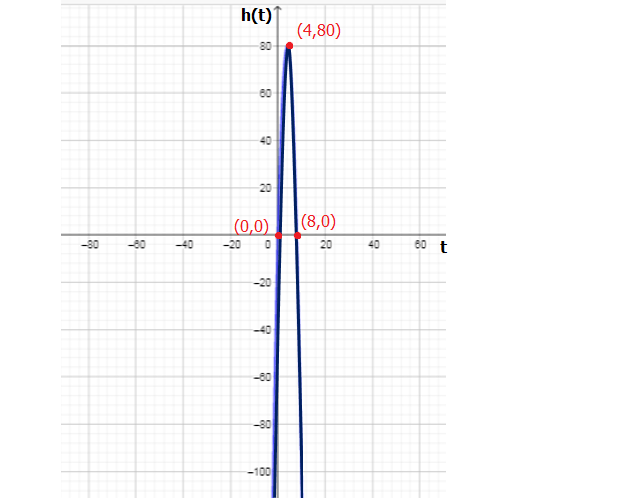Viewport: 632px width, 500px height.
Task: Click the -20 tick label on horizontal axis
Action: point(231,245)
